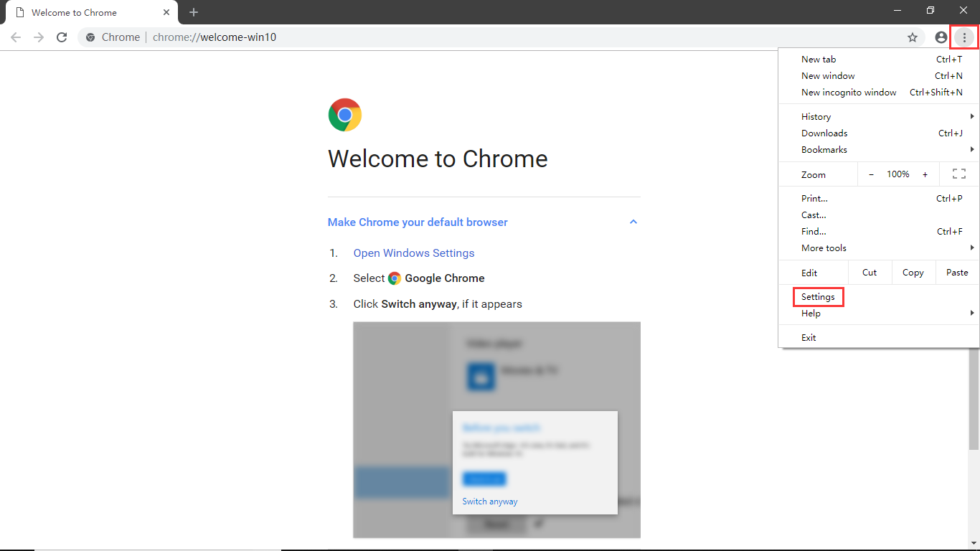This screenshot has height=551, width=980.
Task: Select the Welcome to Chrome tab
Action: 92,12
